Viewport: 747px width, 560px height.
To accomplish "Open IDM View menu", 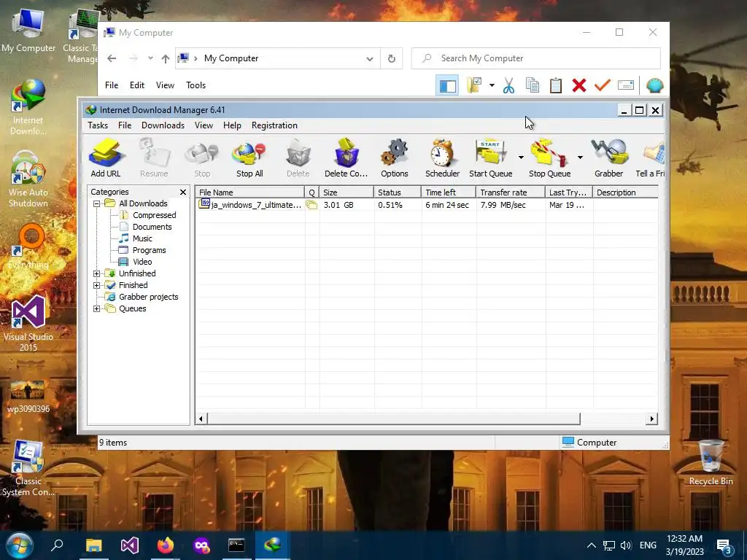I will pyautogui.click(x=204, y=125).
